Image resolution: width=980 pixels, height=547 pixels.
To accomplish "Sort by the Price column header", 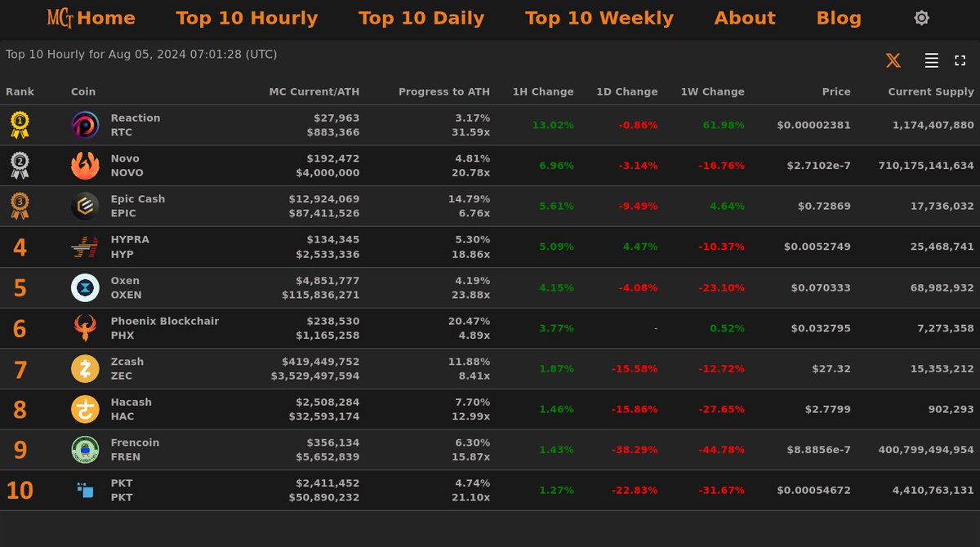I will pos(836,92).
